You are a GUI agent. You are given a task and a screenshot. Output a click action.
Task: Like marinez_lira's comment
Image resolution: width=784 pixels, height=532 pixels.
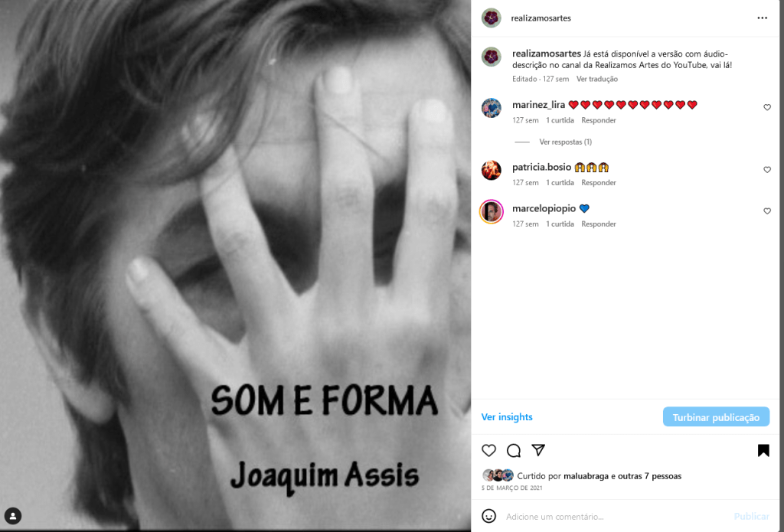[x=767, y=107]
